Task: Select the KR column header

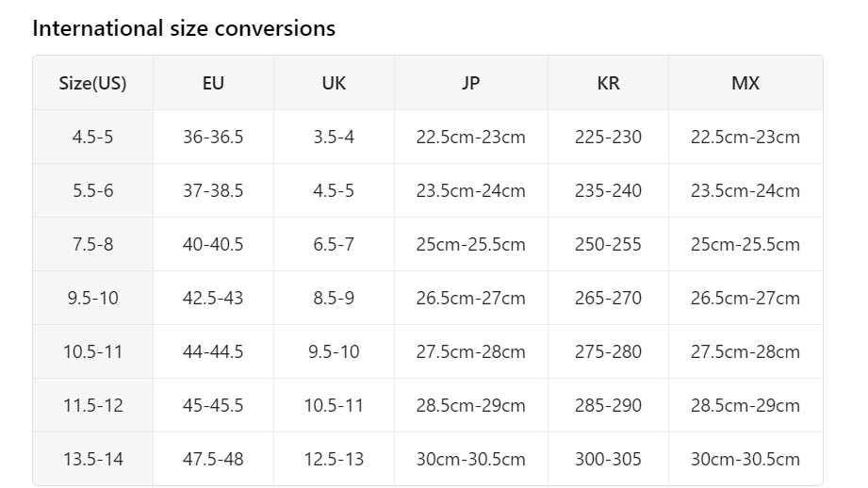Action: point(609,83)
